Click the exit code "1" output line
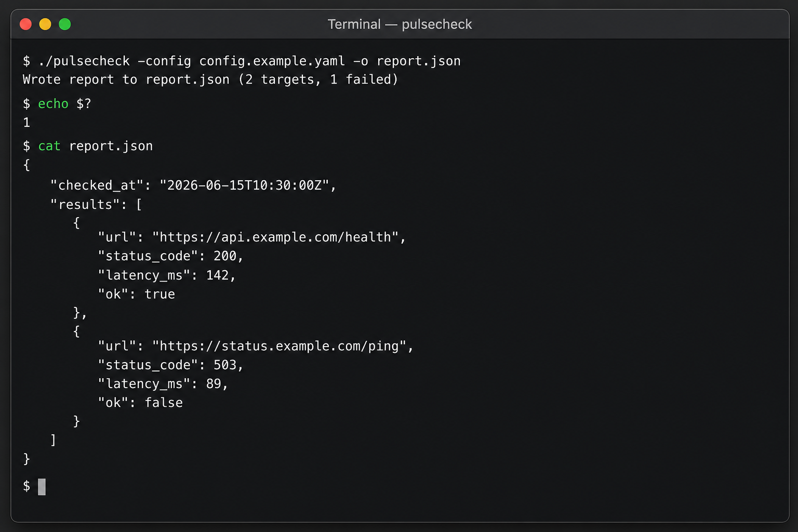798x532 pixels. click(26, 123)
